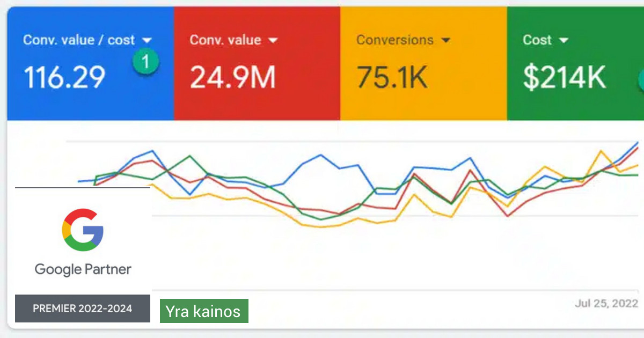The height and width of the screenshot is (338, 644).
Task: Click the Conv. value / cost label
Action: tap(79, 40)
